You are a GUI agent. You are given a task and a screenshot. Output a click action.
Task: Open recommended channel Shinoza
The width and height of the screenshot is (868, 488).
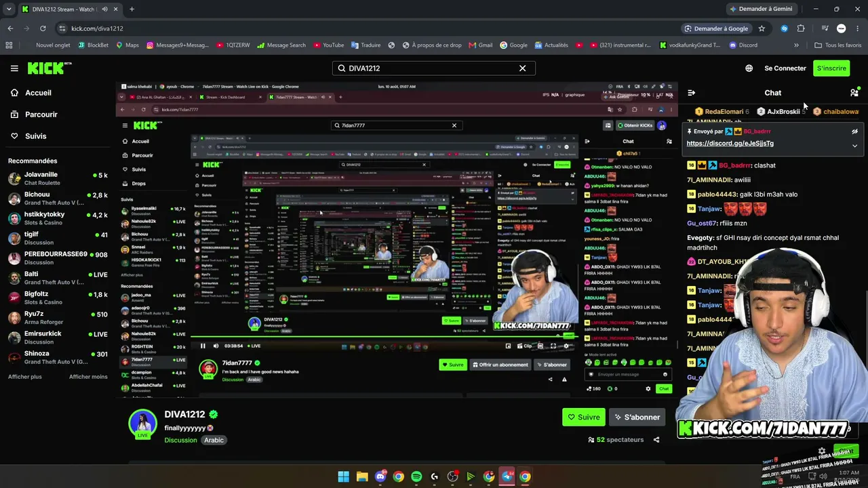click(58, 357)
